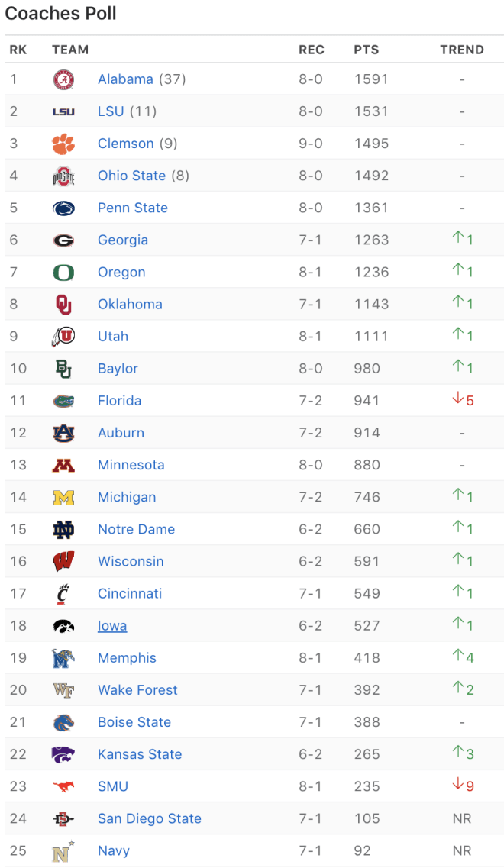The width and height of the screenshot is (504, 868).
Task: Click the PTS column header
Action: 367,50
